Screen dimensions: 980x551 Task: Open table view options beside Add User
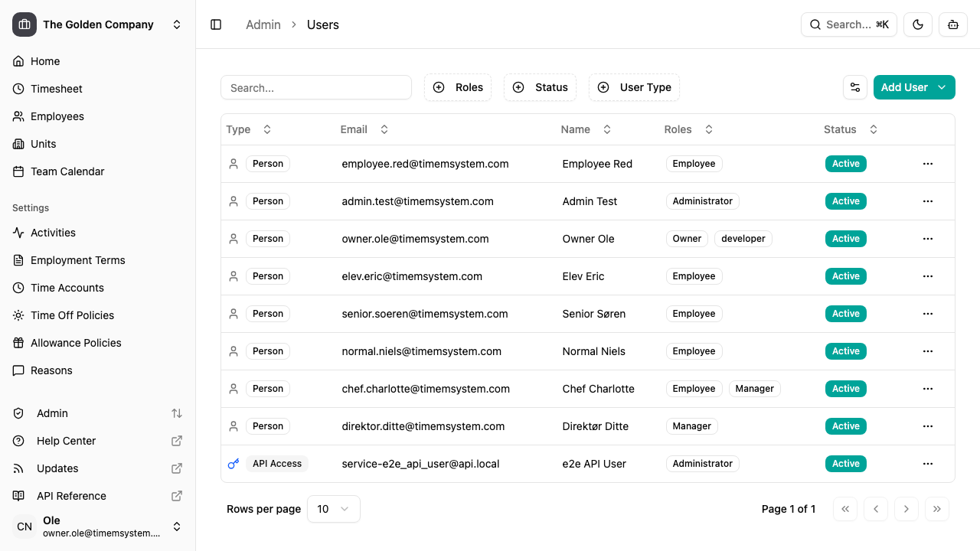855,87
